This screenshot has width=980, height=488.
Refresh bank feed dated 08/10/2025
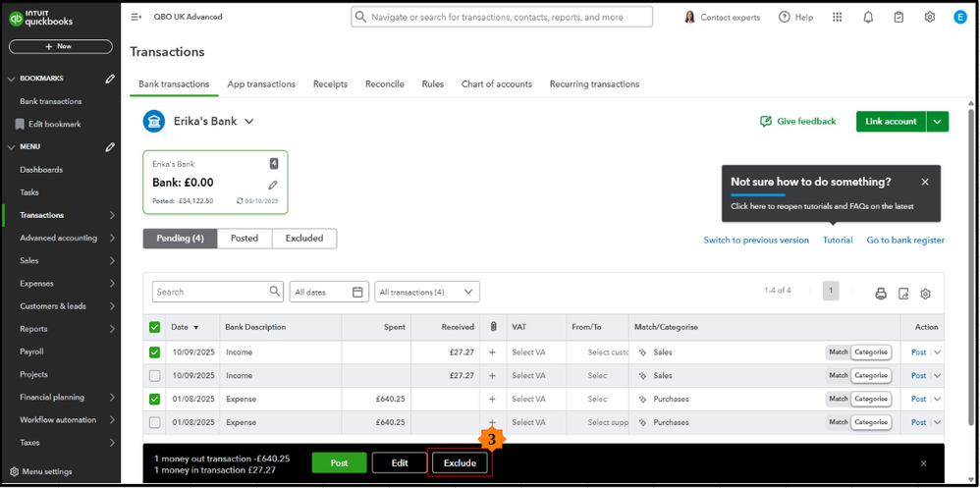click(x=240, y=201)
